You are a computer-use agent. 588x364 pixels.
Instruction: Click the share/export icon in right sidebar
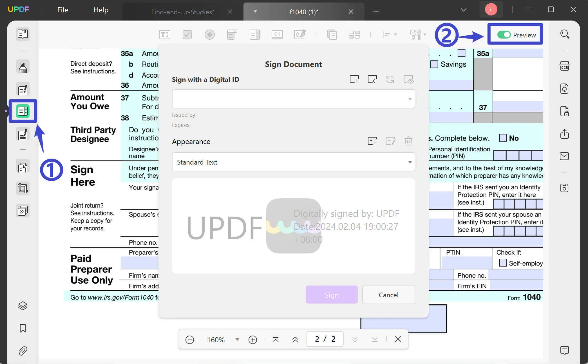(564, 134)
